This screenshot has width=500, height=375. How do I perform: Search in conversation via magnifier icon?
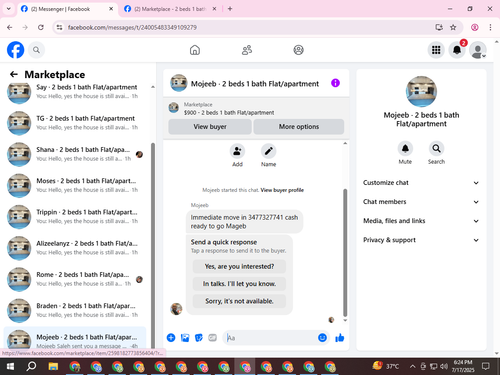pos(436,149)
